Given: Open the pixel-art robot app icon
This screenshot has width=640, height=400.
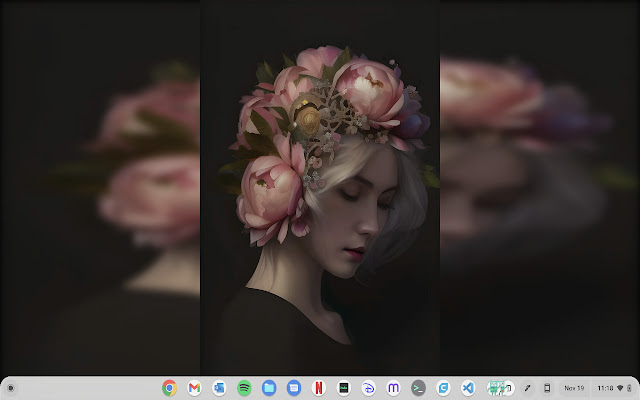Looking at the screenshot, I should 497,388.
